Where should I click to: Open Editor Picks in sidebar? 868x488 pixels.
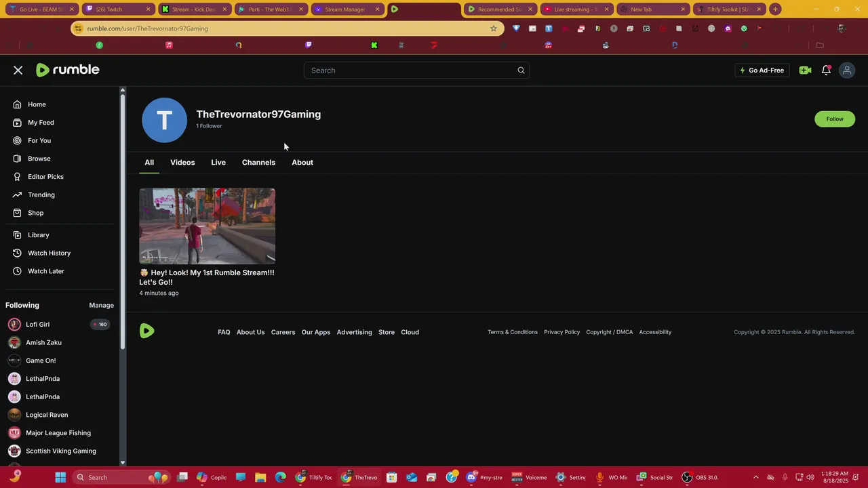(45, 177)
